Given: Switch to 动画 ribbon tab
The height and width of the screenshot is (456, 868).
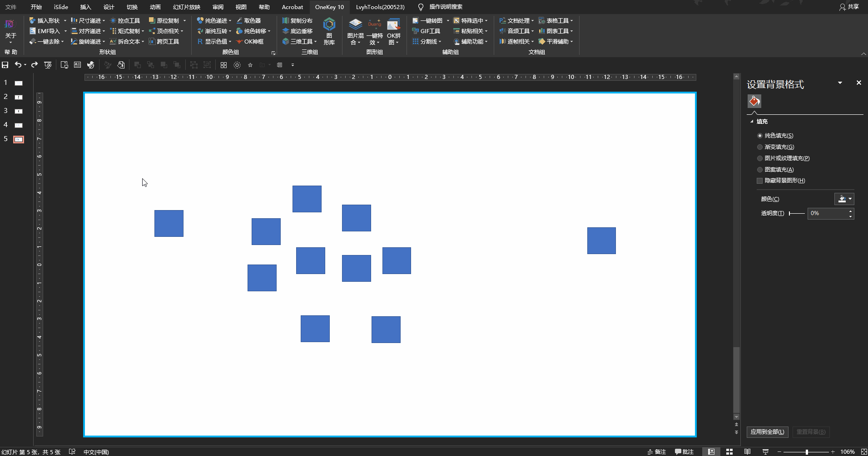Looking at the screenshot, I should (155, 7).
